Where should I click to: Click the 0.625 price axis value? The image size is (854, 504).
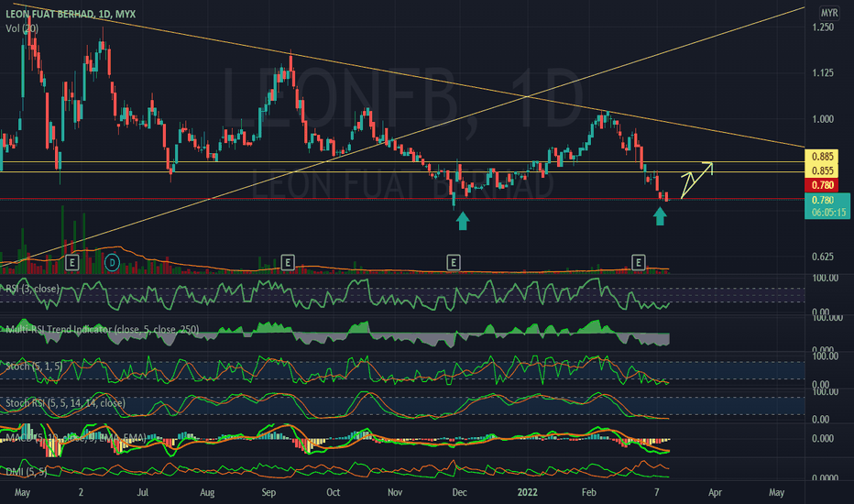[823, 257]
